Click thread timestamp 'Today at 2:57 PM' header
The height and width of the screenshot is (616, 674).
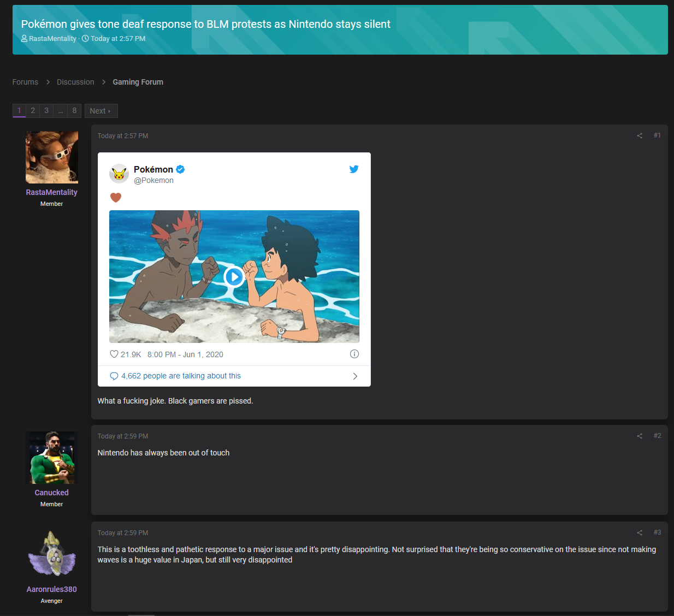pyautogui.click(x=118, y=39)
